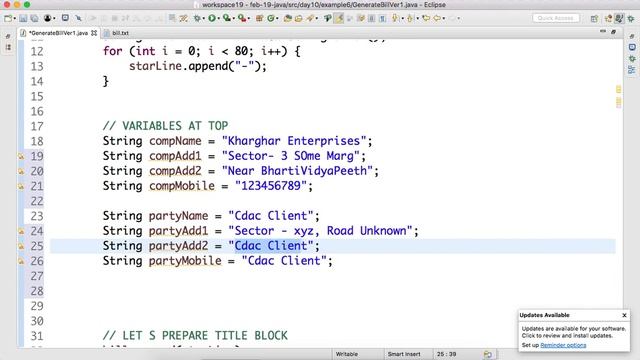Image resolution: width=640 pixels, height=360 pixels.
Task: Click the compMobile variable on line 21
Action: [x=182, y=186]
